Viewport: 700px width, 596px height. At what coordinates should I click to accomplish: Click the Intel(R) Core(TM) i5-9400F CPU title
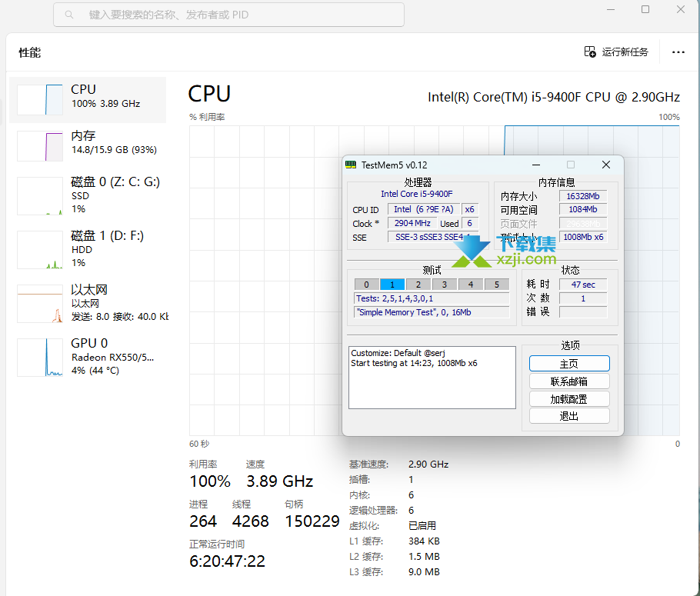(554, 97)
